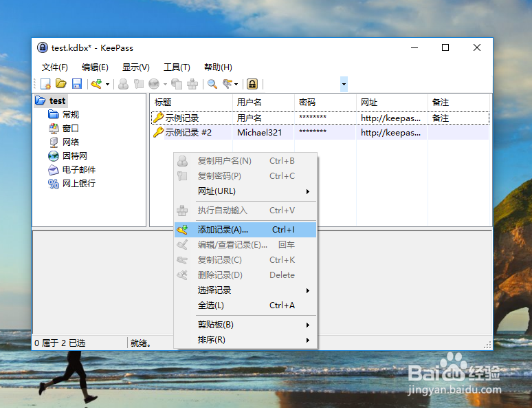Click the status bar resize grip
The width and height of the screenshot is (532, 408).
(487, 345)
